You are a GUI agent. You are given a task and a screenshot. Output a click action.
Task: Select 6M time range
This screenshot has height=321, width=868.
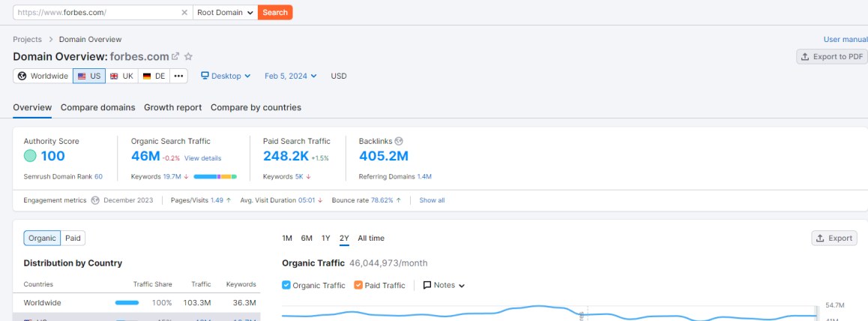[307, 238]
